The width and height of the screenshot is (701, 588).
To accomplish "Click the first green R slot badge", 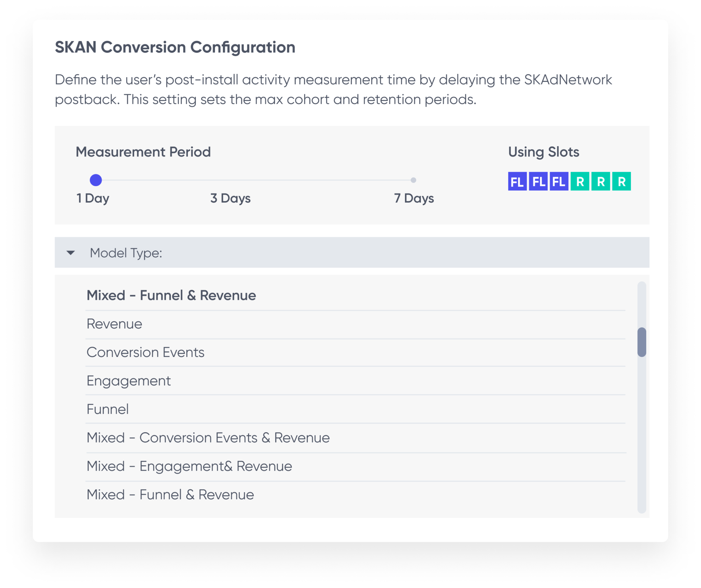I will point(580,181).
